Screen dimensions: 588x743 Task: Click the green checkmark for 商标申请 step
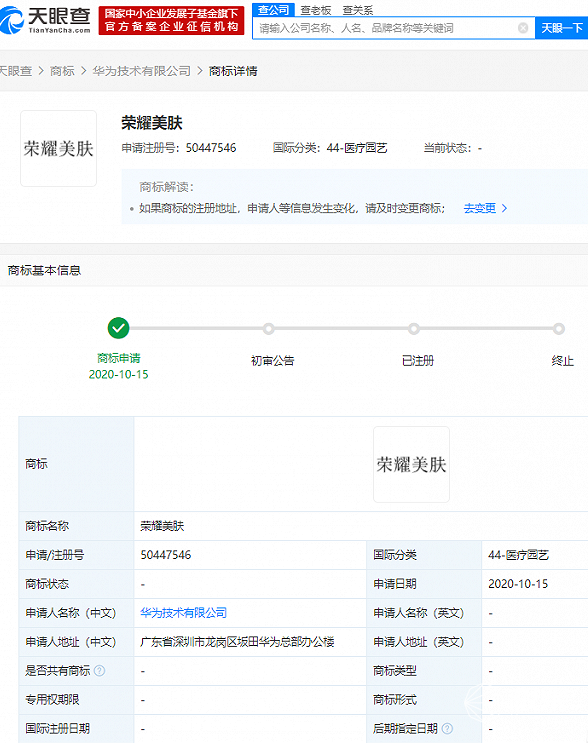coord(118,328)
